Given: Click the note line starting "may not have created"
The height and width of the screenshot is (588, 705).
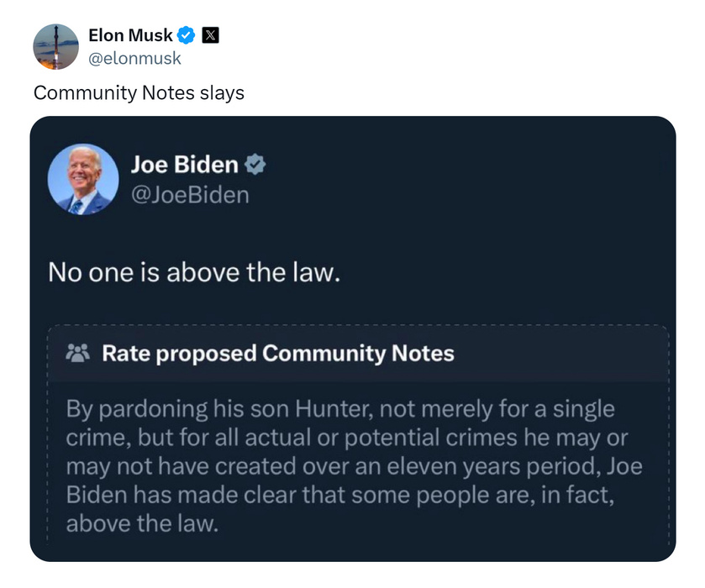Looking at the screenshot, I should (353, 466).
